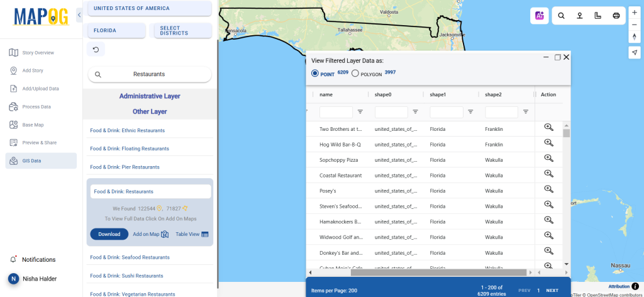644x297 pixels.
Task: Click PREV page button
Action: [x=525, y=291]
